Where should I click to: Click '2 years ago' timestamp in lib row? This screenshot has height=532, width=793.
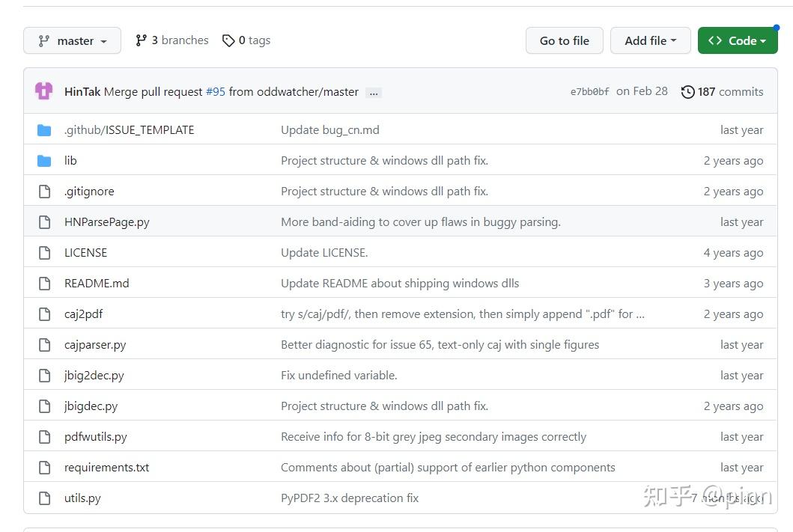coord(733,161)
